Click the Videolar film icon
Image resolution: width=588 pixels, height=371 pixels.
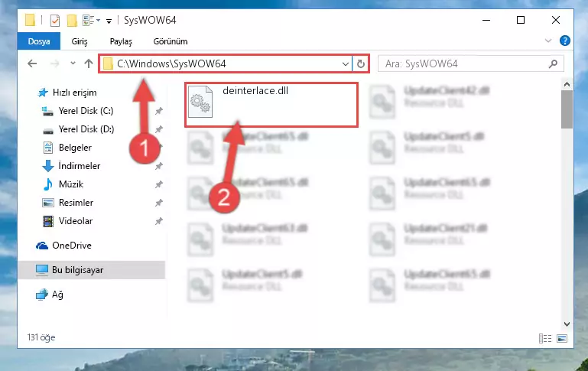48,221
